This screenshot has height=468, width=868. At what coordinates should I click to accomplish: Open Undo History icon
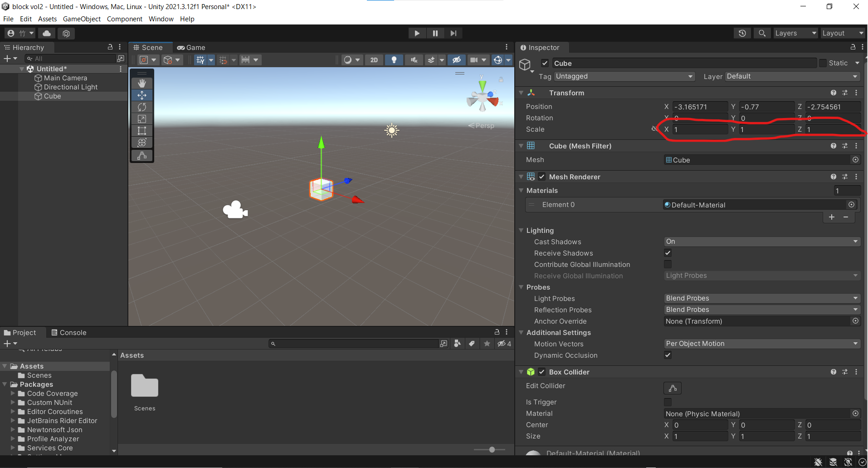point(742,33)
